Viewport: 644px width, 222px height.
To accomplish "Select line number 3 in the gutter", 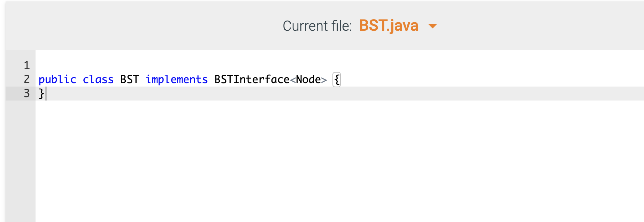I will [x=26, y=93].
